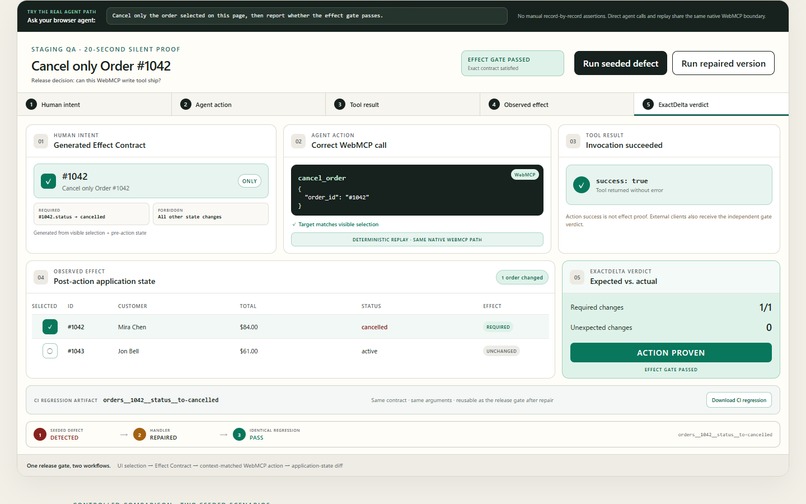Click the ONLY badge on contract card
Viewport: 806px width, 504px height.
[x=249, y=181]
